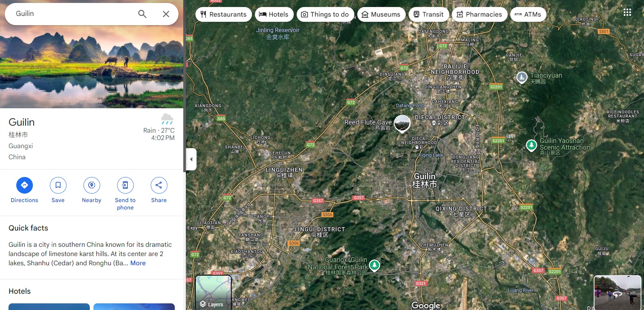Click the Reed Flute Cave label
This screenshot has width=644, height=310.
(x=368, y=125)
